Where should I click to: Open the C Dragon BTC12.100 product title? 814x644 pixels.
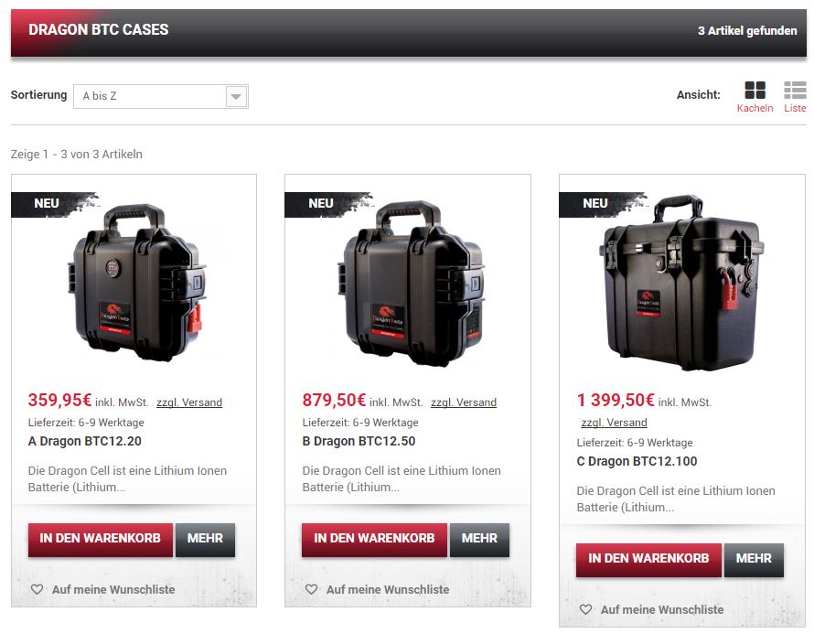637,461
